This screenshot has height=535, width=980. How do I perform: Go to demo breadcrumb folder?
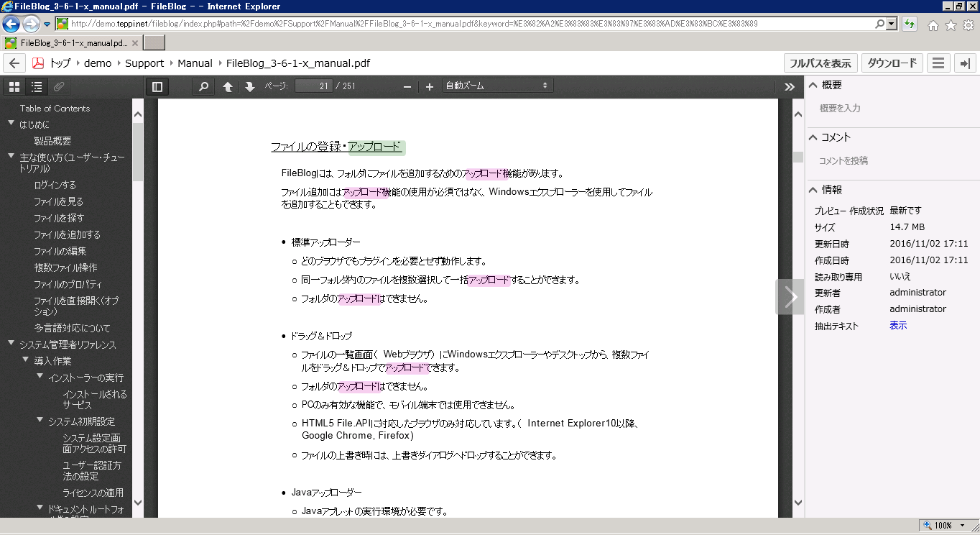tap(98, 63)
